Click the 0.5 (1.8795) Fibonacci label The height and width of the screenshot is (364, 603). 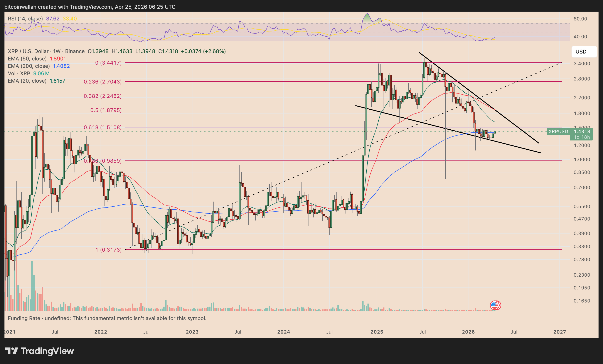tap(106, 110)
